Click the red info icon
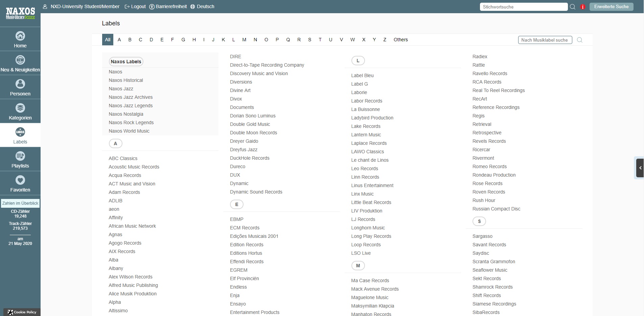The width and height of the screenshot is (644, 316). 582,7
